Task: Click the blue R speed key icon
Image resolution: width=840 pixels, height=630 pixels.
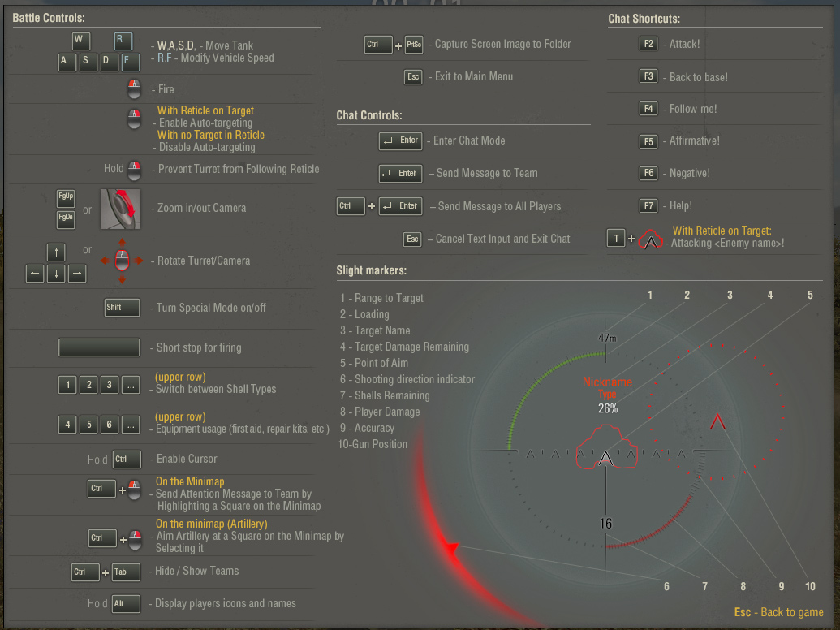Action: (x=123, y=41)
